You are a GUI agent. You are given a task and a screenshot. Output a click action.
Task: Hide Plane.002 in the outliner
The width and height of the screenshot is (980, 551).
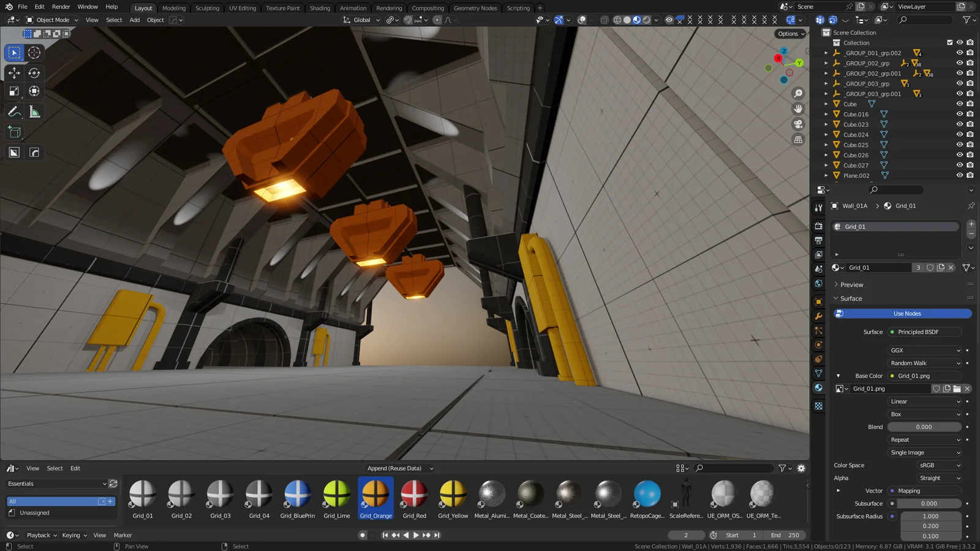tap(960, 175)
